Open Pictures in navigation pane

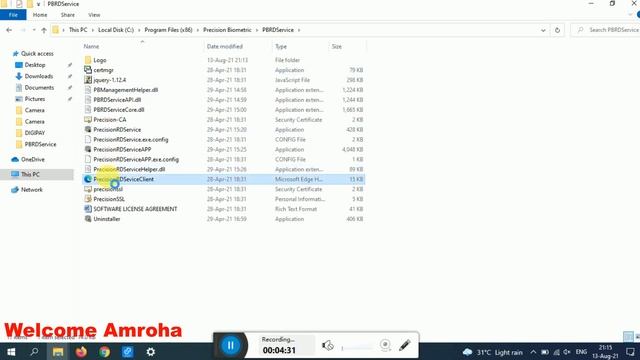point(35,99)
